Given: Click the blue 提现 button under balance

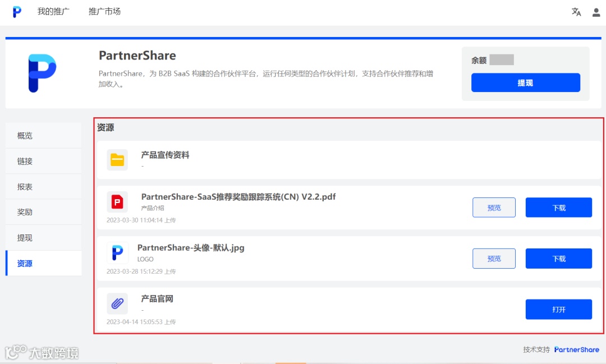Looking at the screenshot, I should (x=526, y=82).
